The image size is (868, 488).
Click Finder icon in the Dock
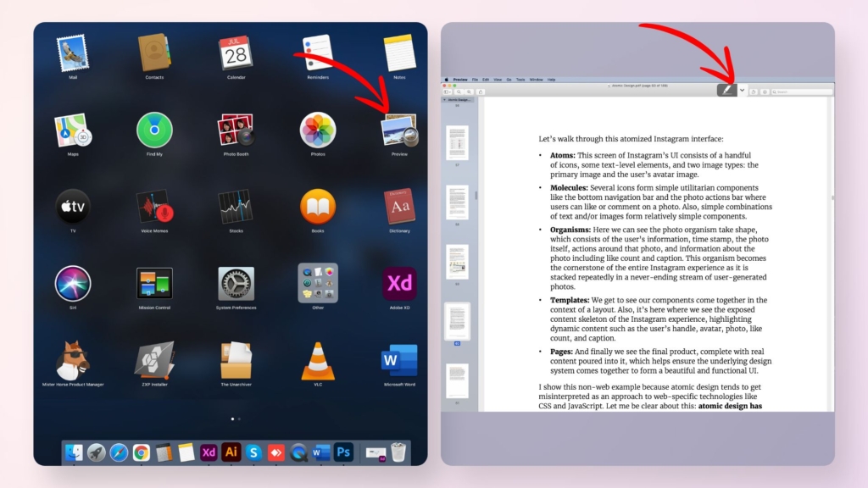click(74, 452)
